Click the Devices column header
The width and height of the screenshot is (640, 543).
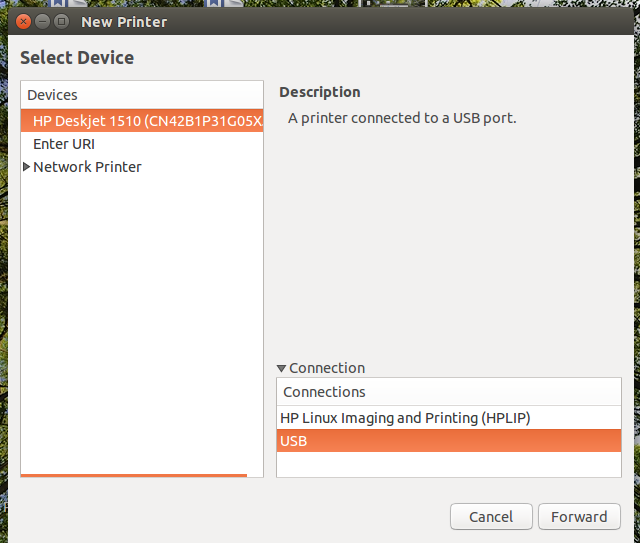(x=142, y=95)
